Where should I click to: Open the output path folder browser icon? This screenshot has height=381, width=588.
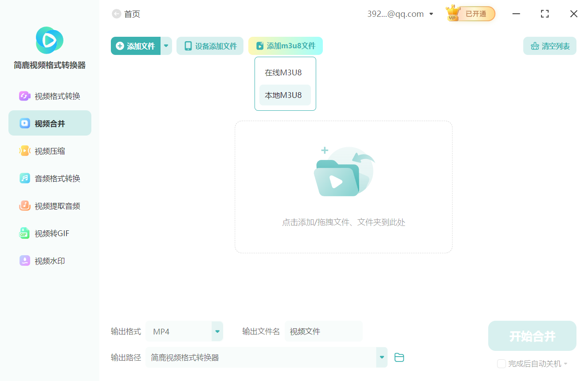pyautogui.click(x=399, y=357)
